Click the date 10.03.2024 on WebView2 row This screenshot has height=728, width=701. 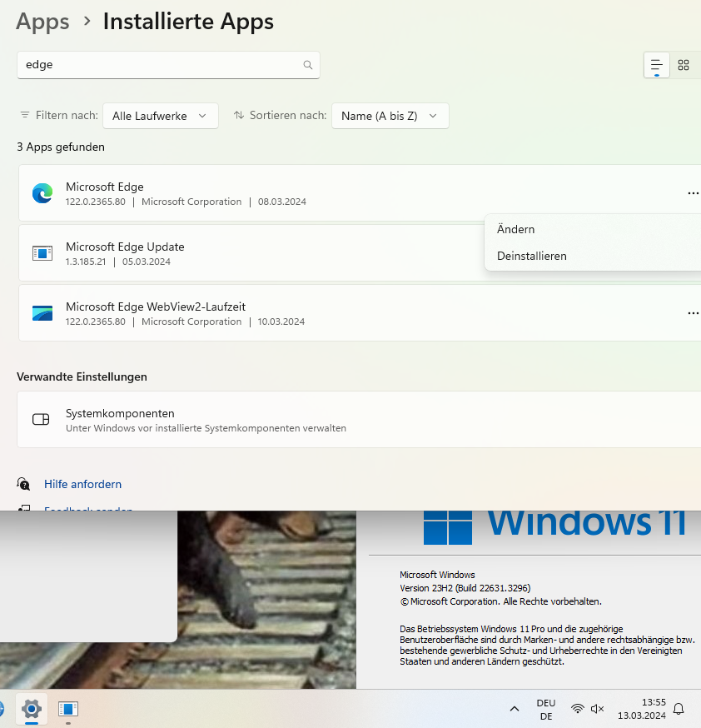coord(281,322)
